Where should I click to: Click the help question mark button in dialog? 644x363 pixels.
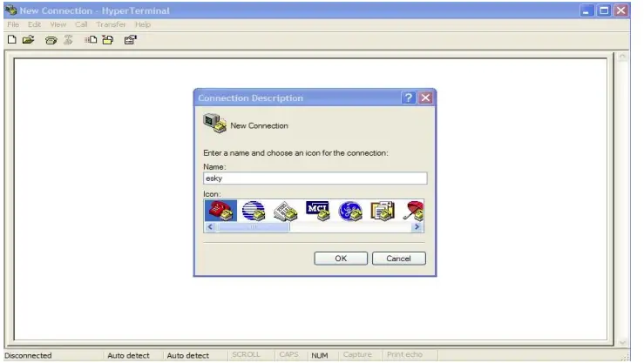(408, 97)
